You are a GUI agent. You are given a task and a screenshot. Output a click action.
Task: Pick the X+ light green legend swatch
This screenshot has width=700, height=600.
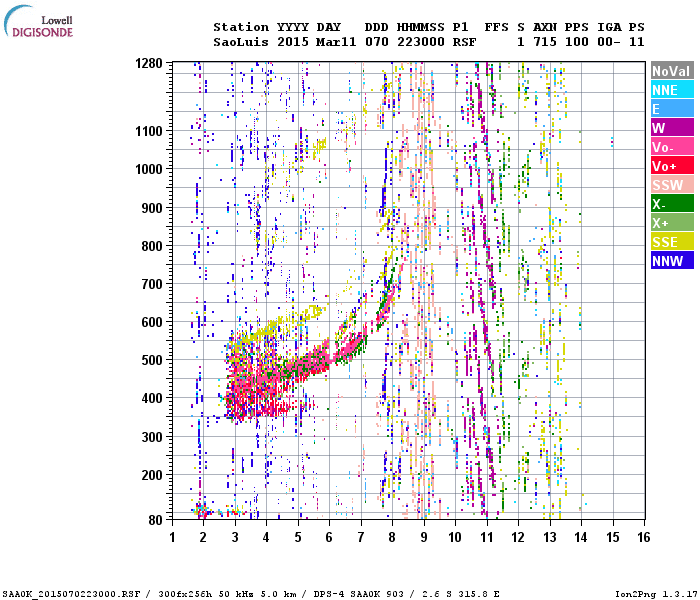pos(672,223)
